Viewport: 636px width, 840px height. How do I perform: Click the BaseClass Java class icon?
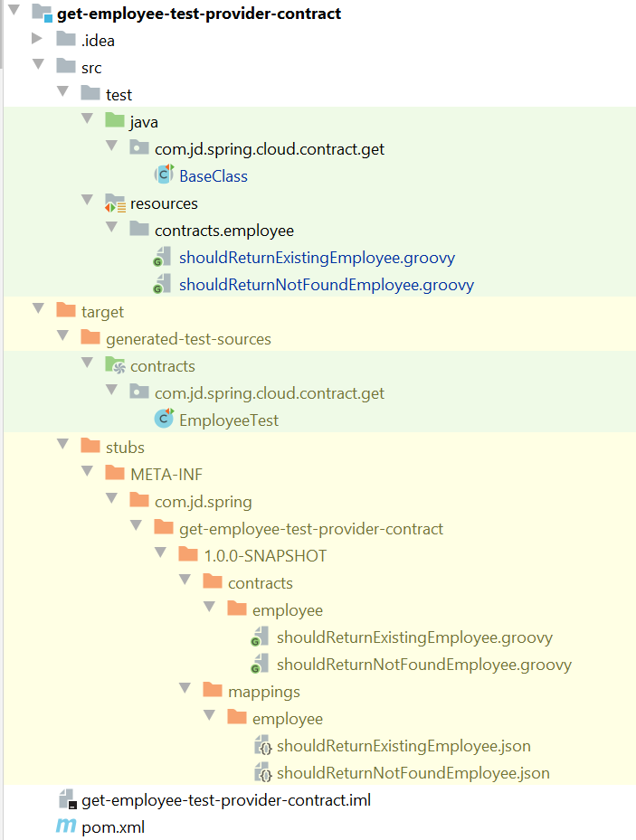pyautogui.click(x=164, y=175)
